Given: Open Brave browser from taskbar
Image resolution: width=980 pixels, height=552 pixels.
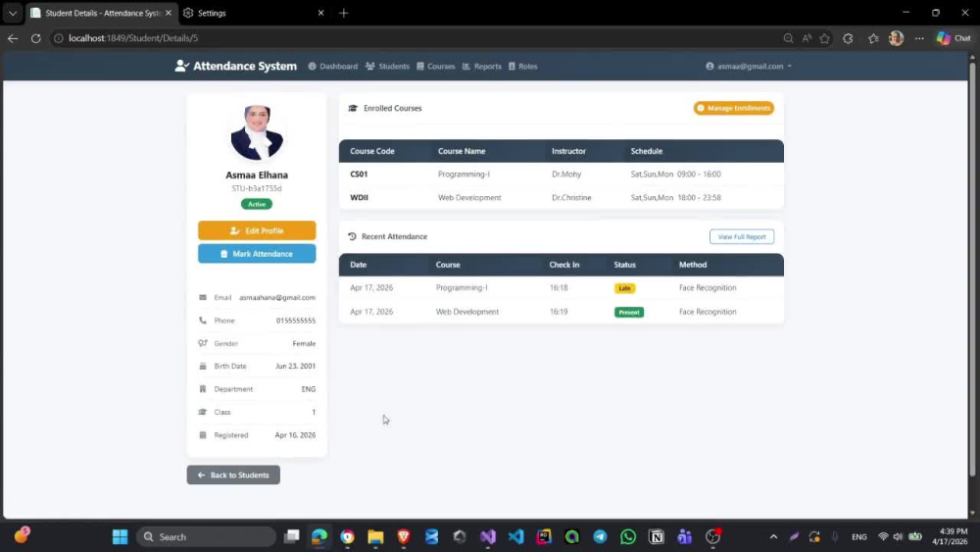Looking at the screenshot, I should (x=404, y=537).
